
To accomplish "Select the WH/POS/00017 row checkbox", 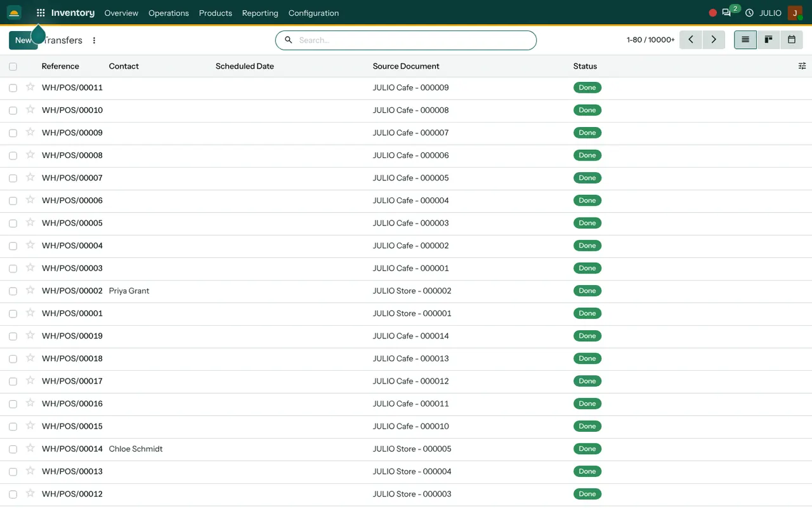I will tap(13, 382).
